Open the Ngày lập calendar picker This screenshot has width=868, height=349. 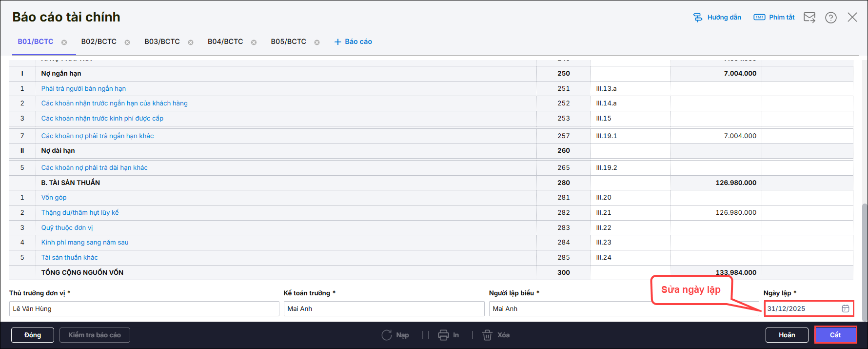tap(846, 308)
